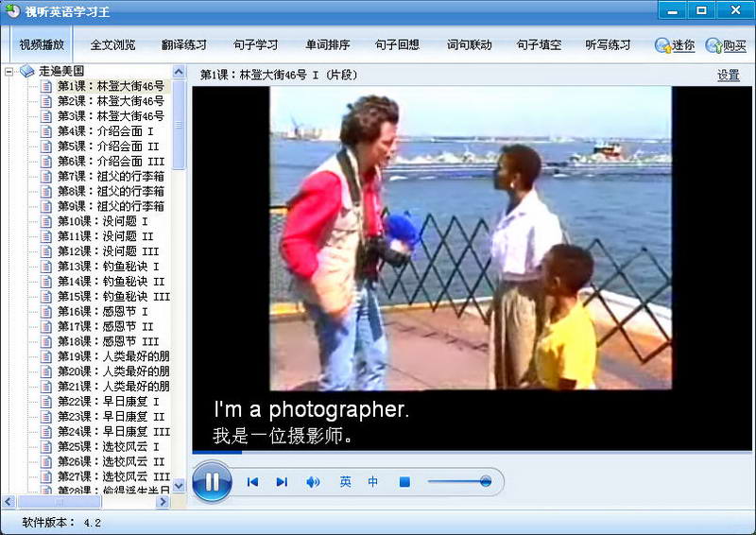Stop playback with the square icon
756x535 pixels.
point(405,481)
